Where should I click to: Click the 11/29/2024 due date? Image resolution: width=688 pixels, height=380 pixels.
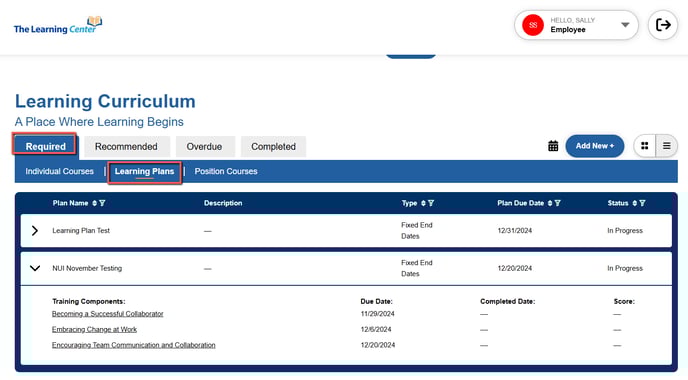pos(377,314)
